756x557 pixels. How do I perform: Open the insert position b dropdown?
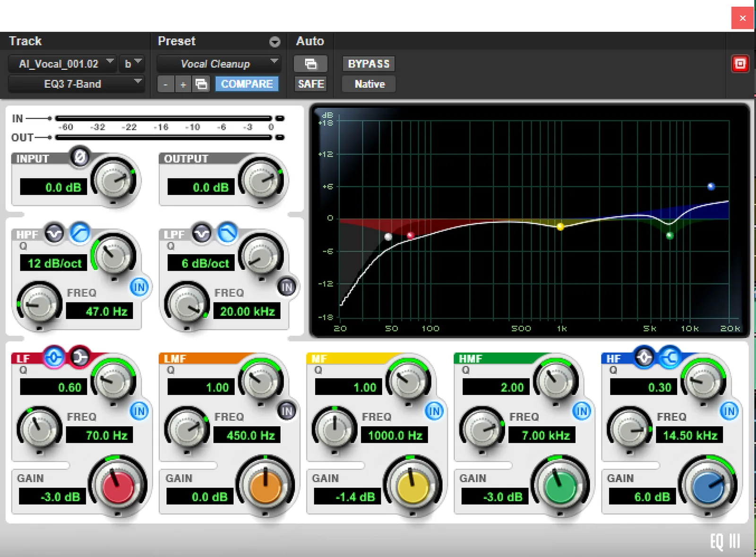(131, 64)
